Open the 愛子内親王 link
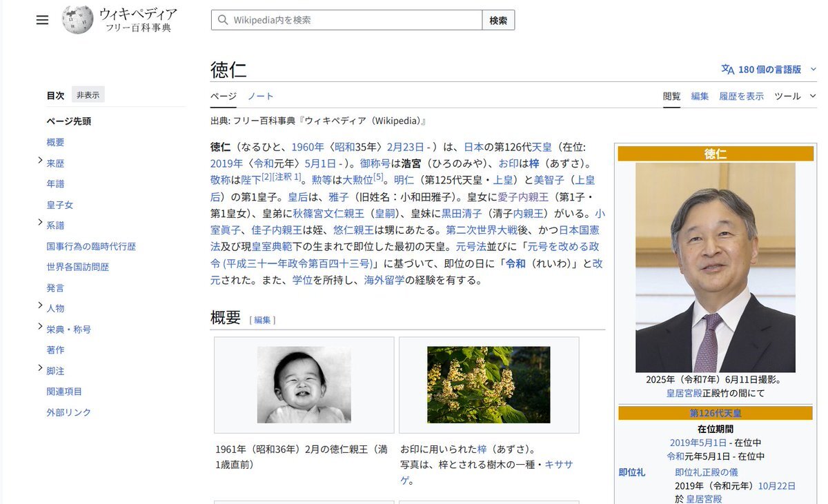Screen dimensions: 828x504 [x=523, y=196]
